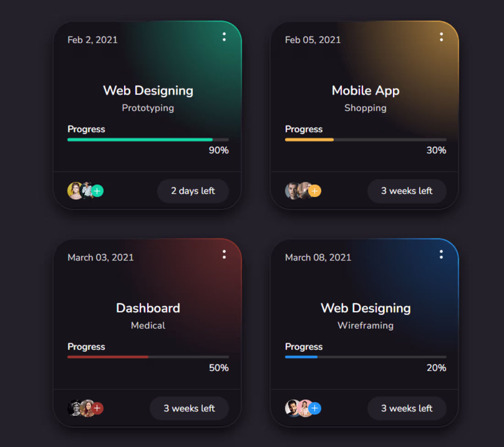Add a collaborator to the Web Designing Wireframing project
The height and width of the screenshot is (447, 504).
pyautogui.click(x=315, y=408)
